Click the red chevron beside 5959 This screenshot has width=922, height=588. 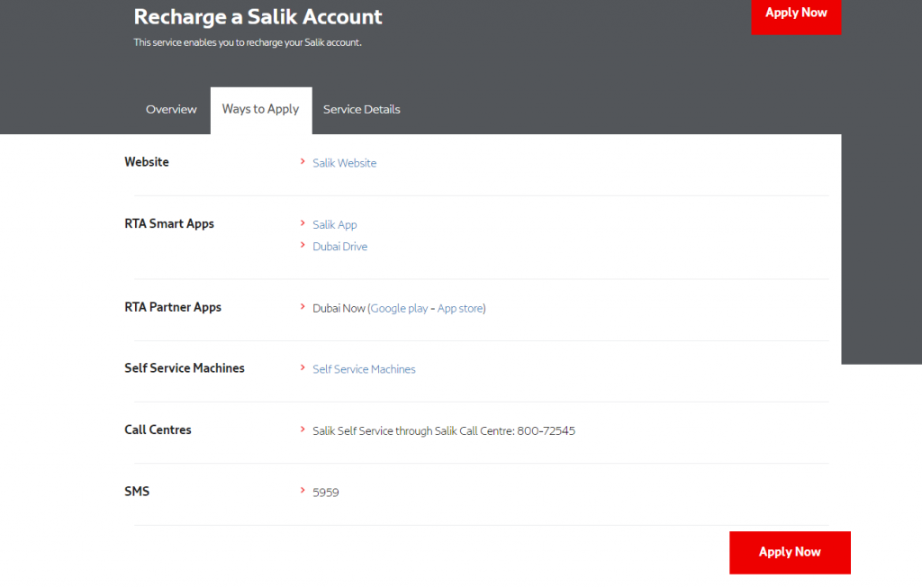point(303,491)
